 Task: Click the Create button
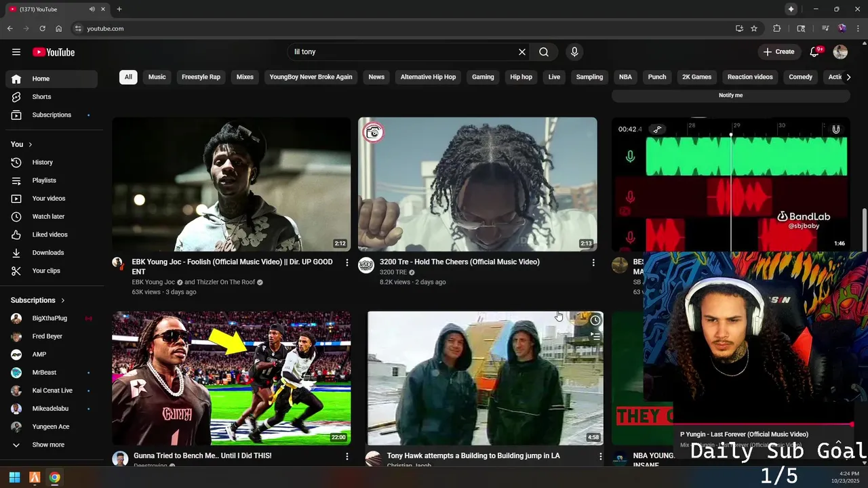tap(778, 52)
